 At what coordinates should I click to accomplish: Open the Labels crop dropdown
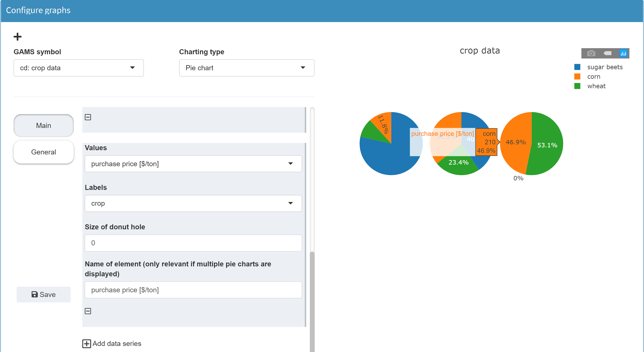coord(193,203)
